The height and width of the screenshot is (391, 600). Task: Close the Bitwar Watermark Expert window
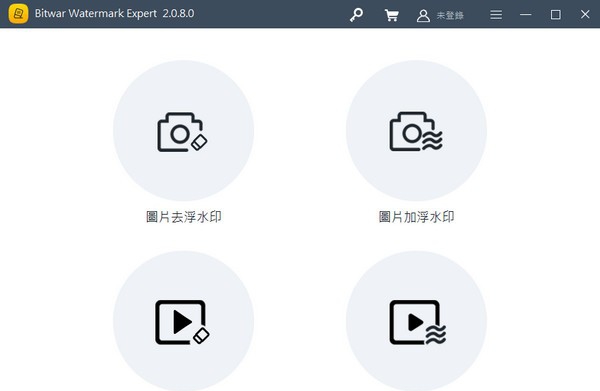click(585, 14)
